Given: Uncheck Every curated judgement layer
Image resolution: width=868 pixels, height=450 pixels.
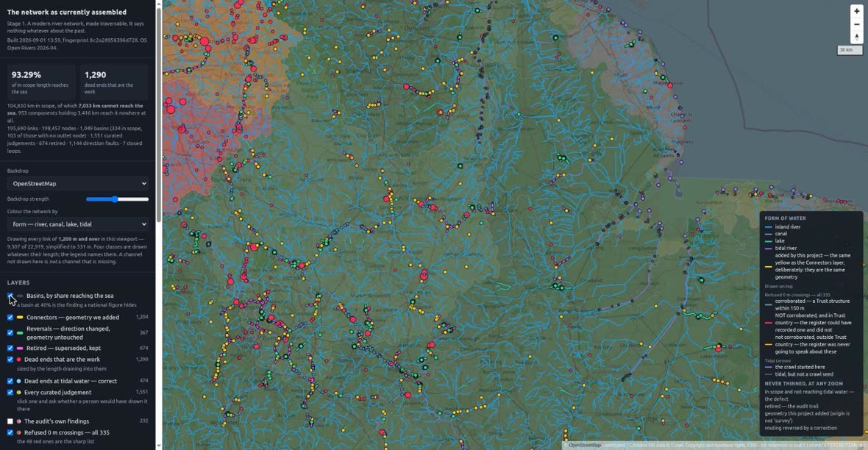Looking at the screenshot, I should click(10, 393).
